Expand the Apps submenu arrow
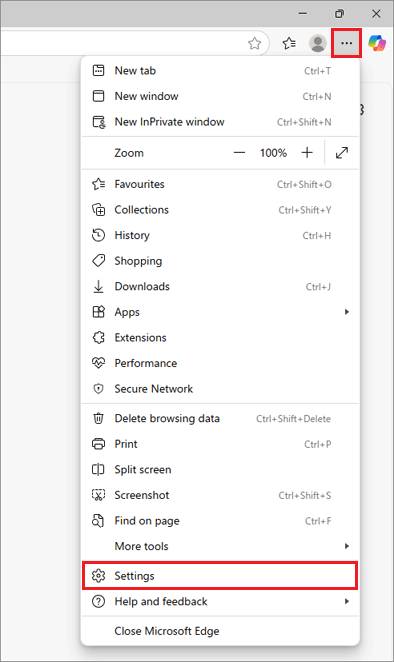The width and height of the screenshot is (394, 662). pyautogui.click(x=347, y=312)
